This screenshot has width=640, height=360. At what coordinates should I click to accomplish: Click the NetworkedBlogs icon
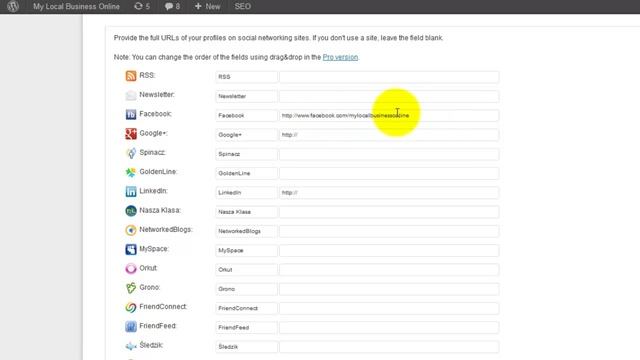click(x=131, y=230)
